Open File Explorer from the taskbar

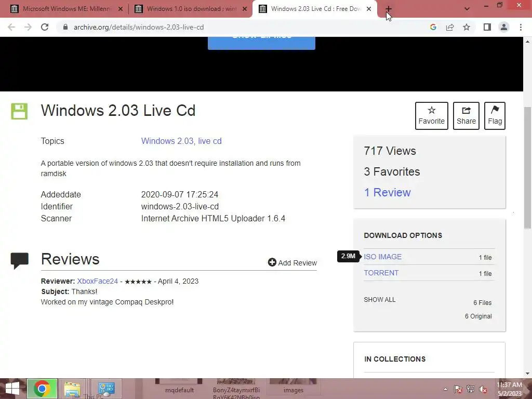[72, 389]
